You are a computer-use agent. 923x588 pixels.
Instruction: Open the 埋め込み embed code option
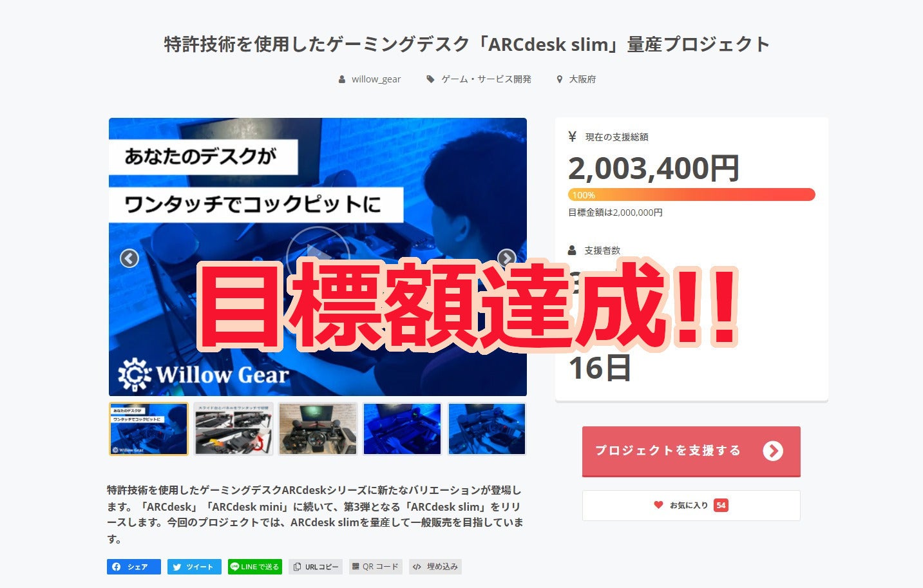[435, 567]
